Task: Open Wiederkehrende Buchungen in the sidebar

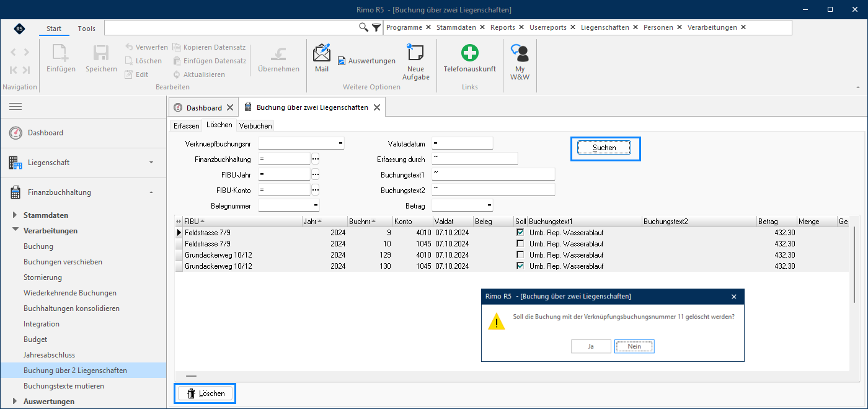Action: (x=70, y=293)
